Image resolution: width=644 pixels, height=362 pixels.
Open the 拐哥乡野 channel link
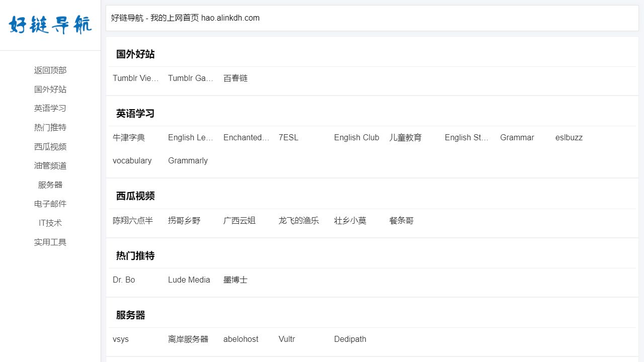click(x=184, y=221)
